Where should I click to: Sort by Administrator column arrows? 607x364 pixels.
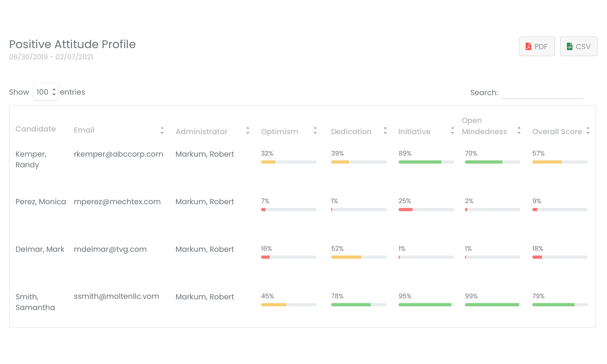tap(248, 130)
